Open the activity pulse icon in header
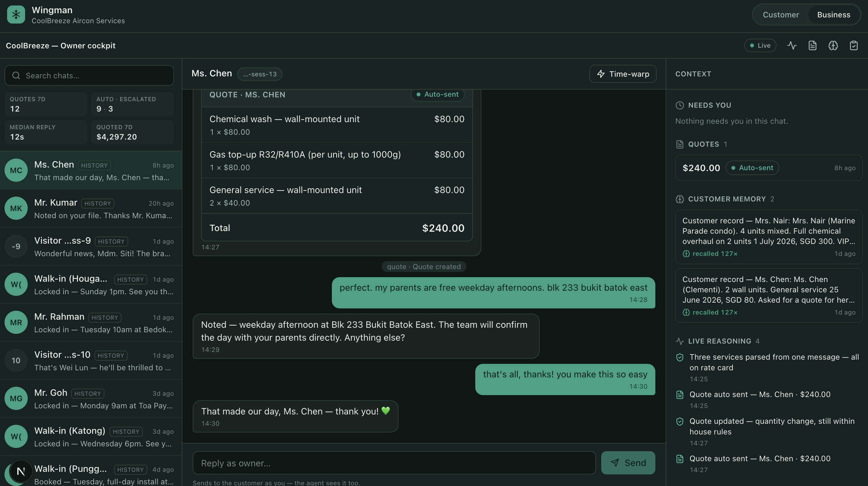868x486 pixels. pyautogui.click(x=792, y=45)
